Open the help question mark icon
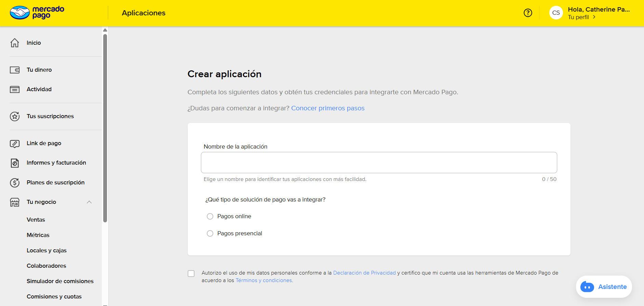Image resolution: width=644 pixels, height=306 pixels. (528, 13)
